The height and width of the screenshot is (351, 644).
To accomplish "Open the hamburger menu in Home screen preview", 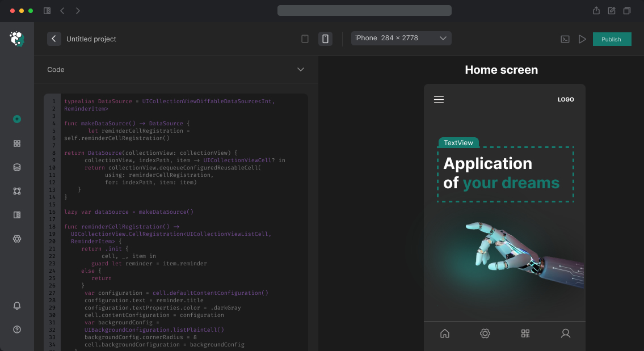I will coord(439,100).
